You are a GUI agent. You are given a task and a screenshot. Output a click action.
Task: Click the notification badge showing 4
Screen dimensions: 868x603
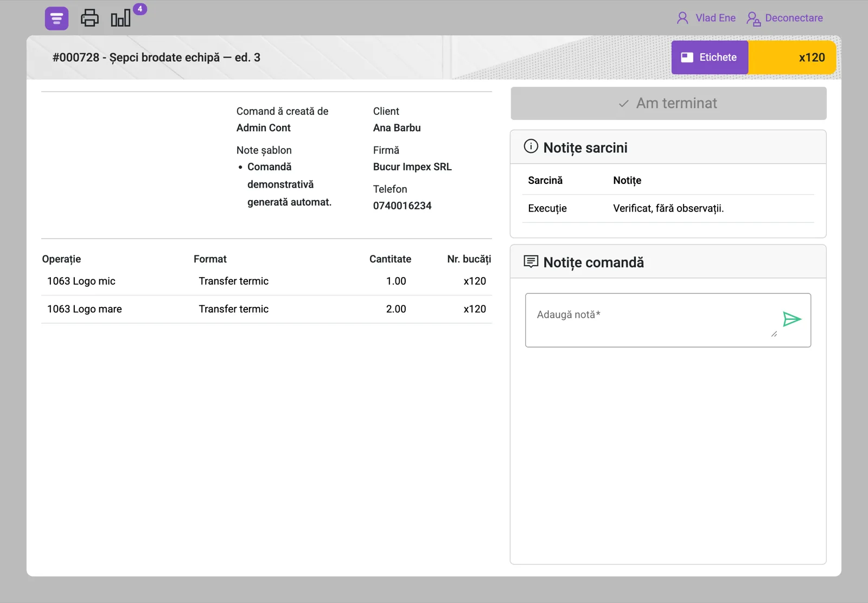140,9
